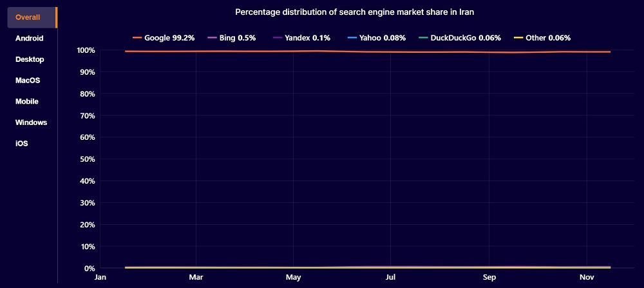Click the yellow Other legend color marker
Screen dimensions: 644x288
518,38
